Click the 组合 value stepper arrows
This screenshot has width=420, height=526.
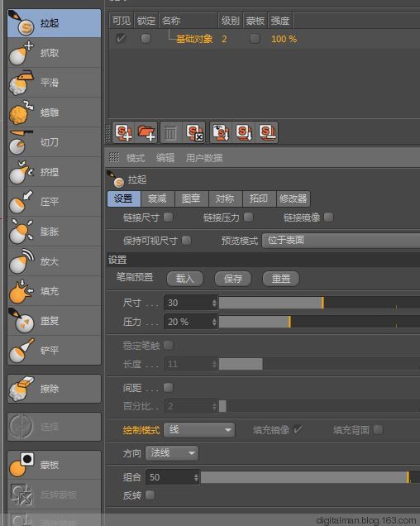[x=196, y=477]
